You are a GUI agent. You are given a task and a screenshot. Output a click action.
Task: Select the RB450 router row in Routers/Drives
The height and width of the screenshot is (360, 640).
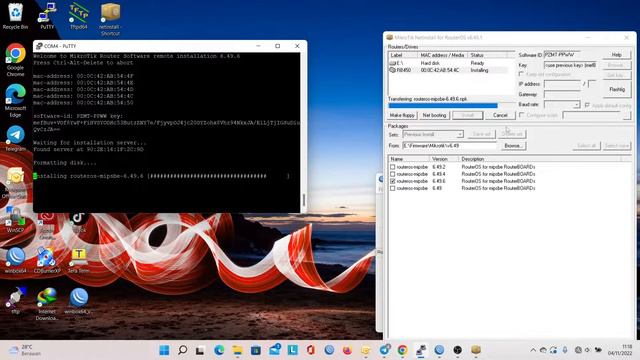447,70
